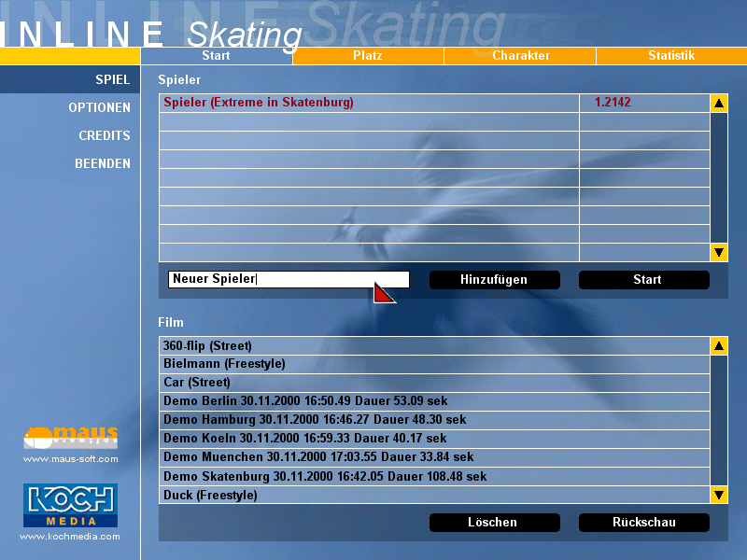The image size is (747, 560).
Task: Click the scroll down arrow in Film list
Action: click(x=719, y=495)
